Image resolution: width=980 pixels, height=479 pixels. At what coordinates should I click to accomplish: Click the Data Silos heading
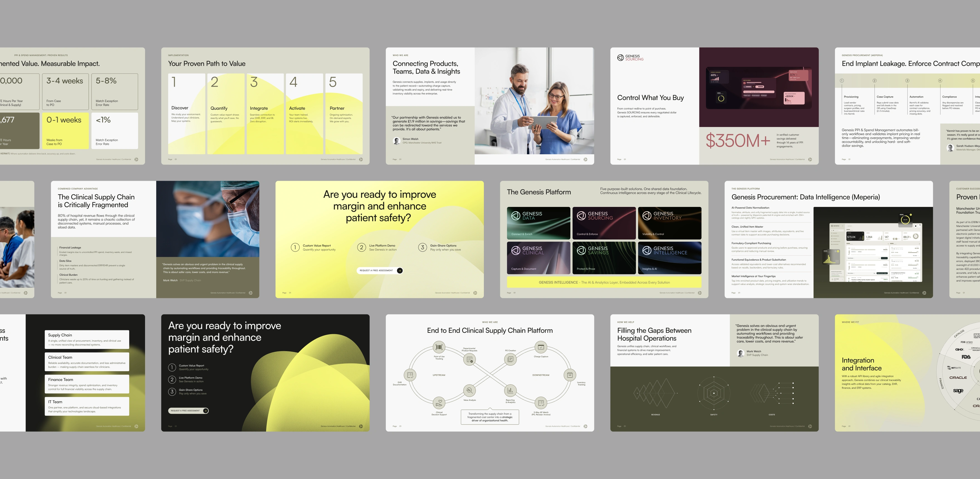coord(65,261)
